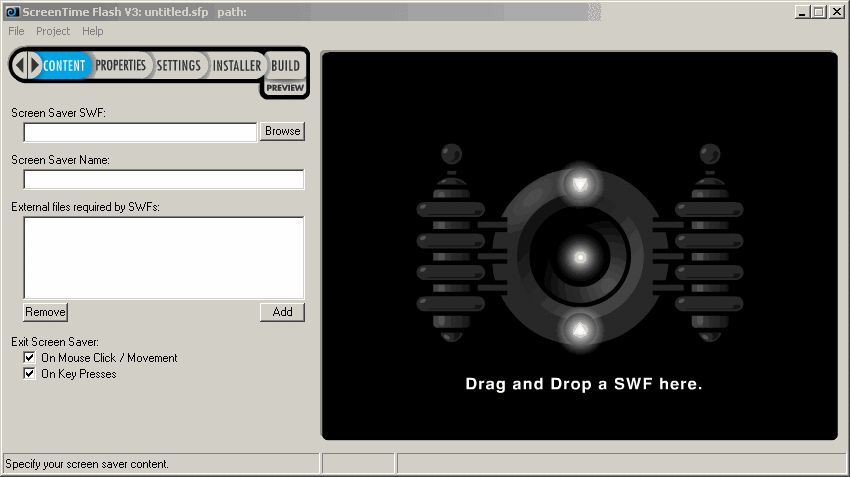Click the Screen Saver Name field
This screenshot has height=477, width=850.
coord(164,179)
